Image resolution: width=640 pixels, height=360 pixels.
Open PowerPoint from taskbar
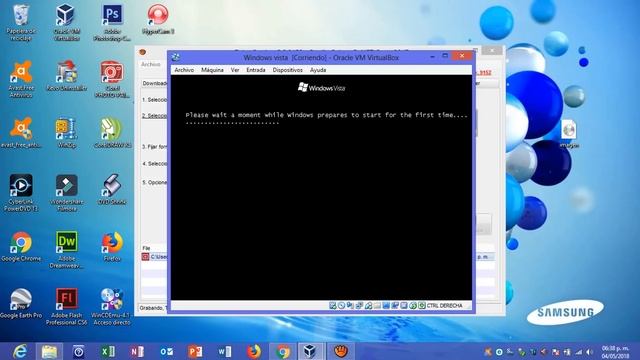coord(195,351)
